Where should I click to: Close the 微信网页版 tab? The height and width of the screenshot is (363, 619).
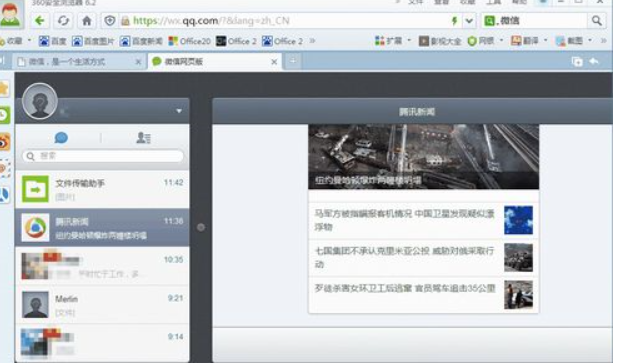[274, 62]
